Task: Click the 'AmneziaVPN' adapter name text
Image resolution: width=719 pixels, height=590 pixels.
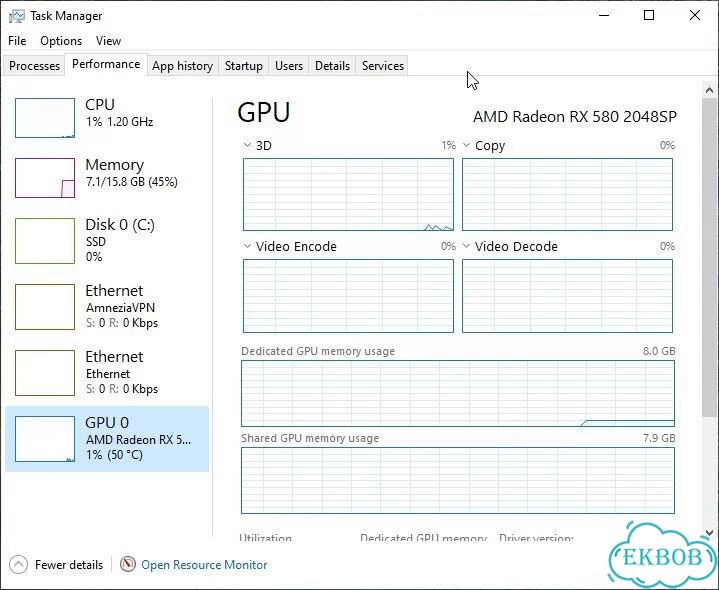Action: [120, 307]
